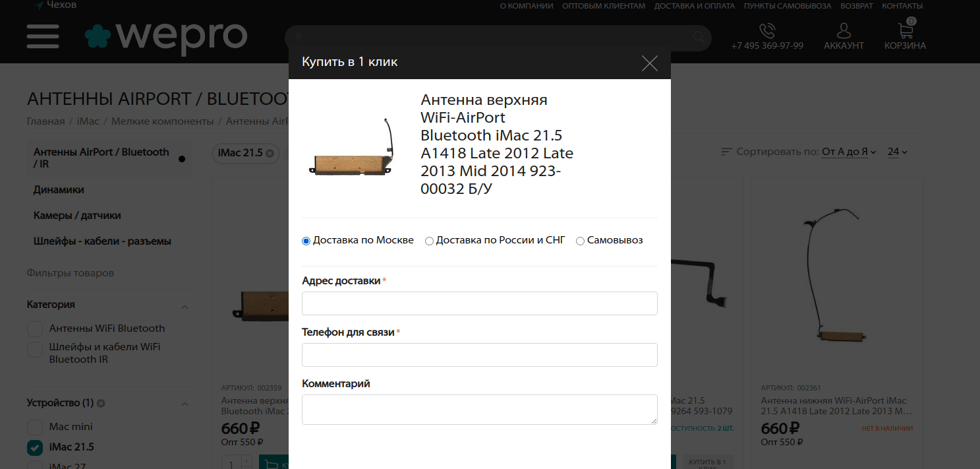This screenshot has height=469, width=980.
Task: Select Доставка по России и СНГ option
Action: [429, 241]
